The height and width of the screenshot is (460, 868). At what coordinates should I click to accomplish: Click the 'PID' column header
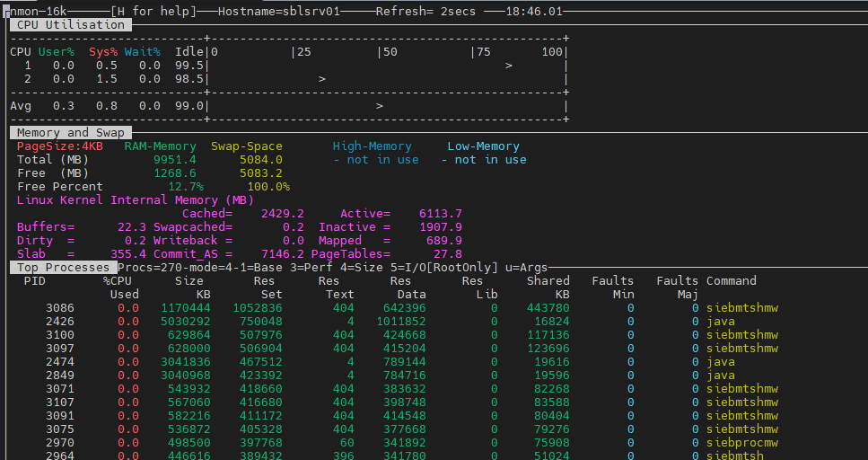[x=35, y=281]
